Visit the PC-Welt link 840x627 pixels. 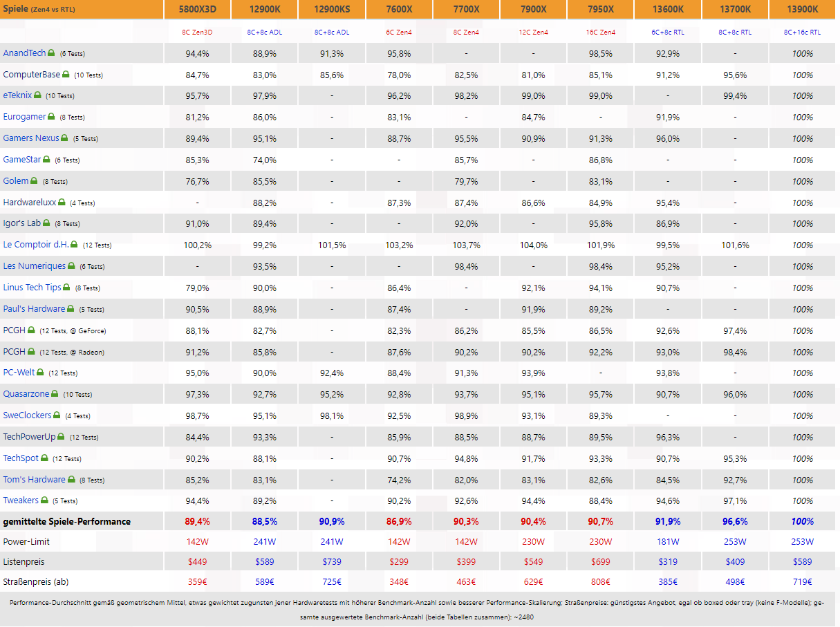click(x=19, y=373)
